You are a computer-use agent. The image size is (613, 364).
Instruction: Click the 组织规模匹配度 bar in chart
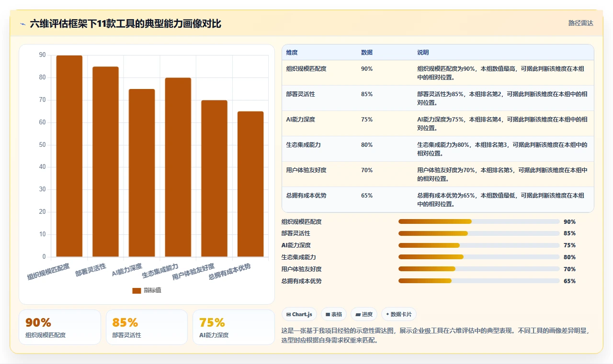pyautogui.click(x=69, y=156)
